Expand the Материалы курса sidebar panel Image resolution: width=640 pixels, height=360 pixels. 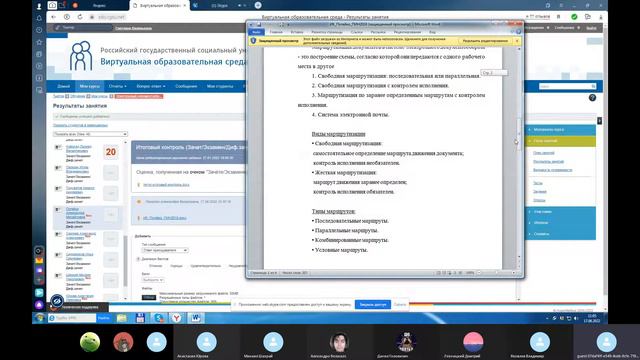[x=560, y=129]
